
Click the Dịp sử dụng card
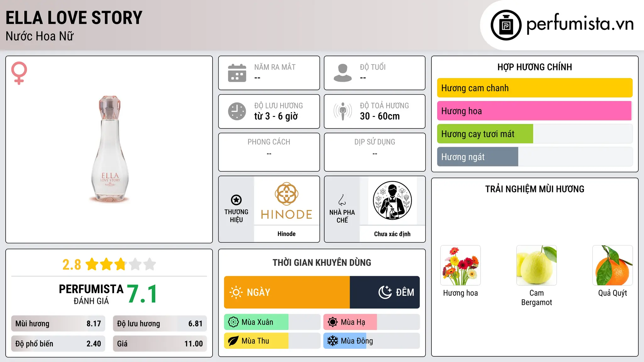click(375, 152)
